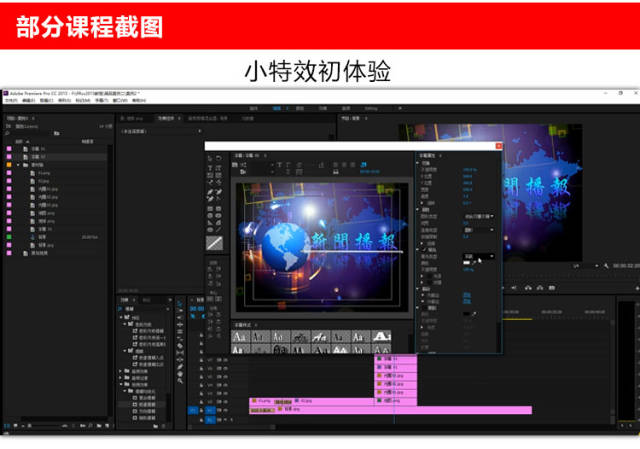Open the 字幕 menu
640x449 pixels.
[101, 100]
